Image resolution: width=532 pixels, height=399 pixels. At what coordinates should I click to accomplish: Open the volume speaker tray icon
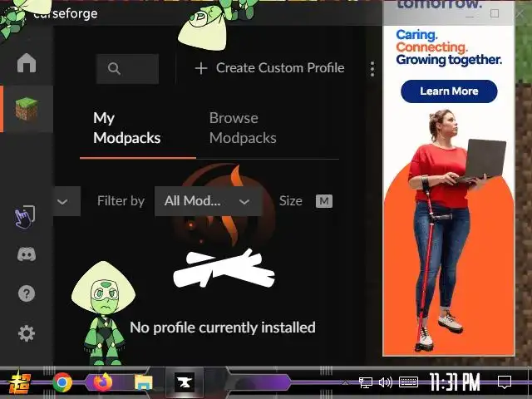[x=386, y=382]
